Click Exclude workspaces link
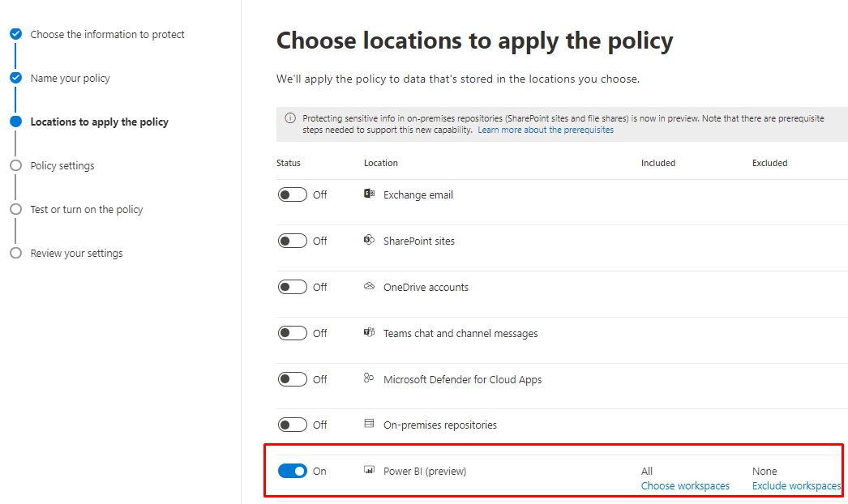Viewport: 848px width, 504px height. pos(796,486)
